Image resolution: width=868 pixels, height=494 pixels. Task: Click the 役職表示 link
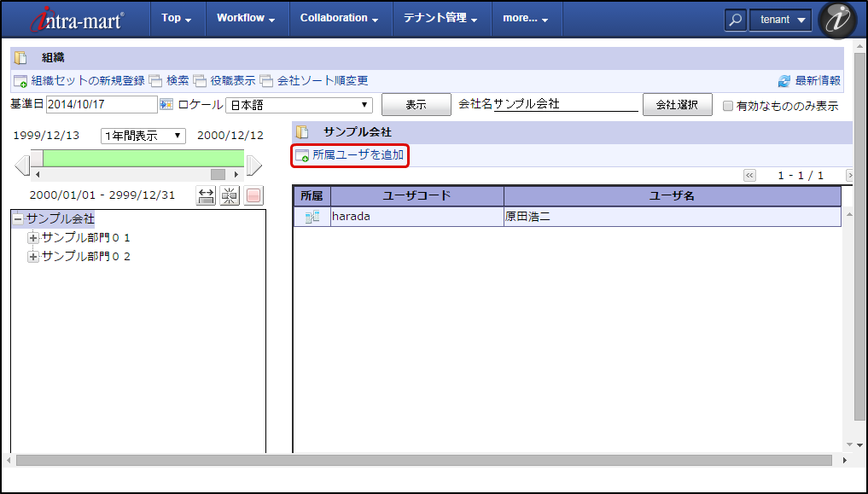[233, 81]
